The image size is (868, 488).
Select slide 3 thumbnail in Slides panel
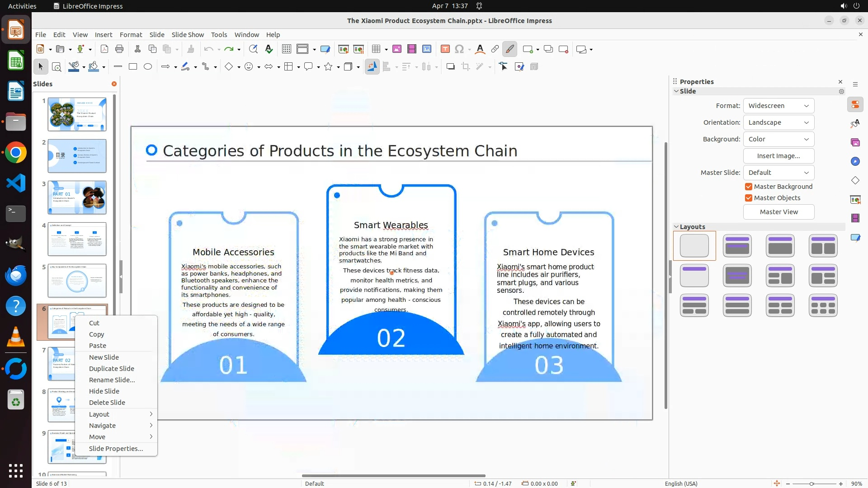coord(77,197)
